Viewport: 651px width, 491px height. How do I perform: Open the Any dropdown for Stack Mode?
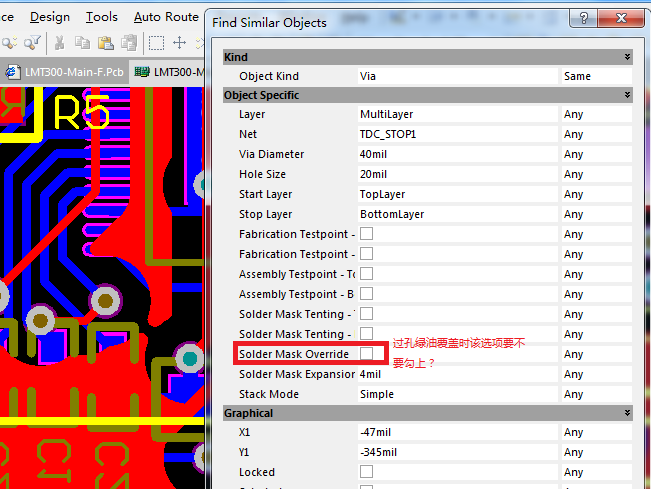tap(597, 394)
